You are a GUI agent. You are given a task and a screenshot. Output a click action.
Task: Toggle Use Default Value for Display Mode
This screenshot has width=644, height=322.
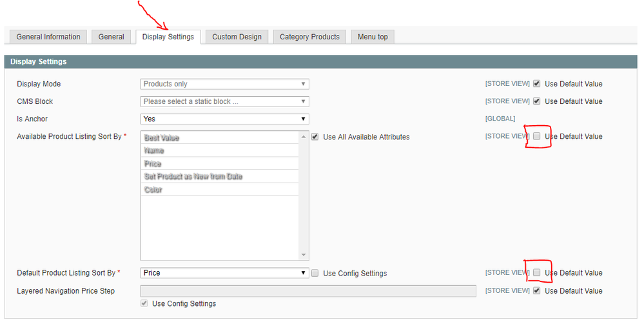tap(536, 84)
